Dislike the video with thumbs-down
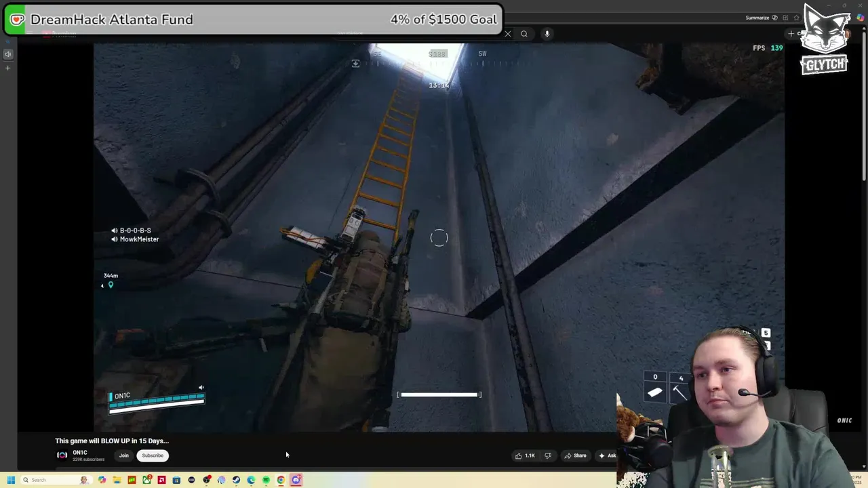The image size is (868, 488). 548,455
